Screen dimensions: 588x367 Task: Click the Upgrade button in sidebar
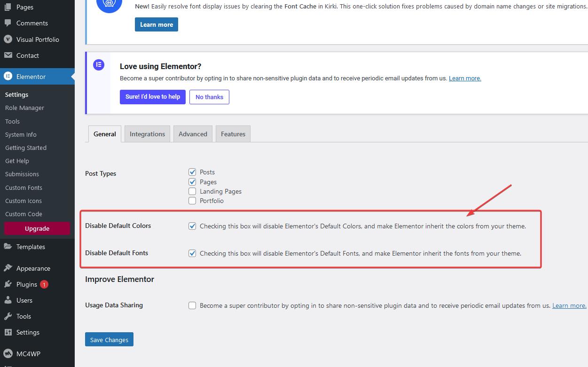(x=37, y=228)
